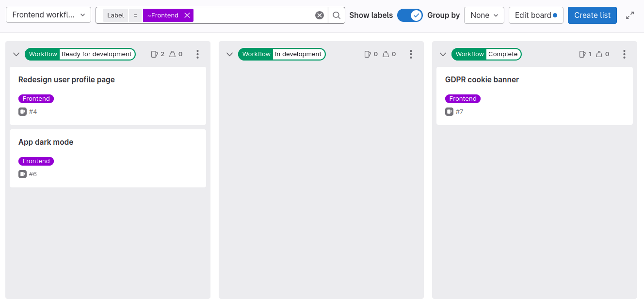Click the issue count icon on Ready for development
The width and height of the screenshot is (644, 307).
coord(154,54)
